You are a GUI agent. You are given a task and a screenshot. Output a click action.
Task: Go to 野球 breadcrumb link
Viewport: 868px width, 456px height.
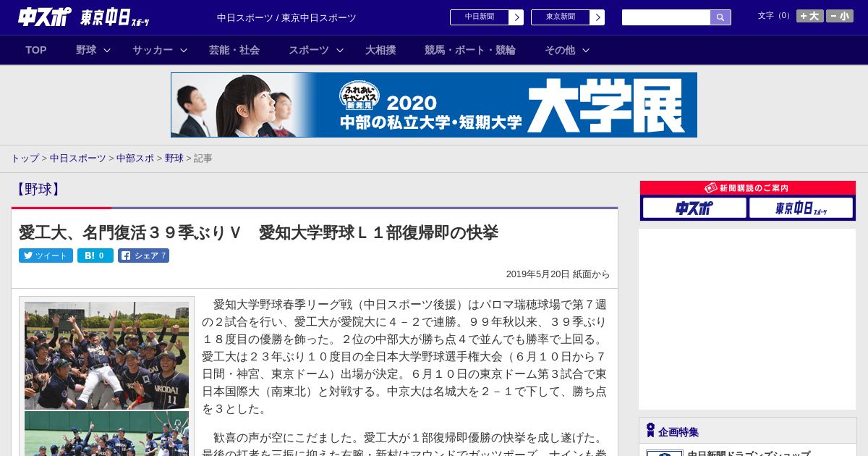coord(174,158)
